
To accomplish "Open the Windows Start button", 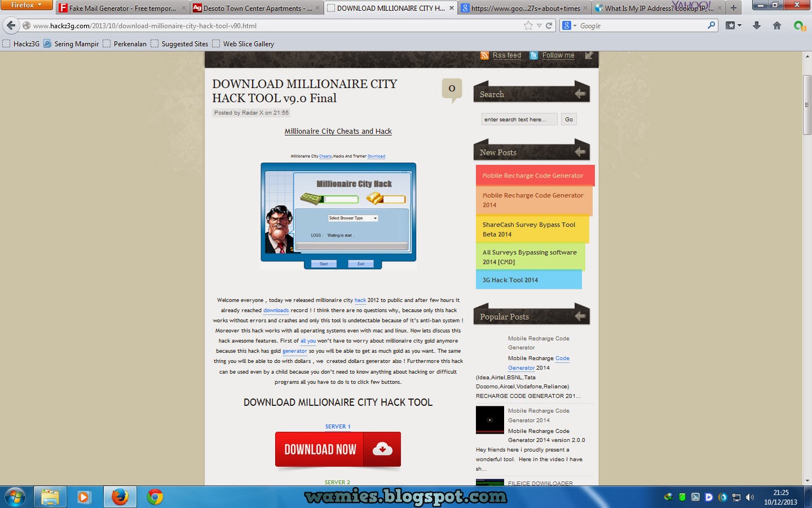I will click(x=15, y=497).
